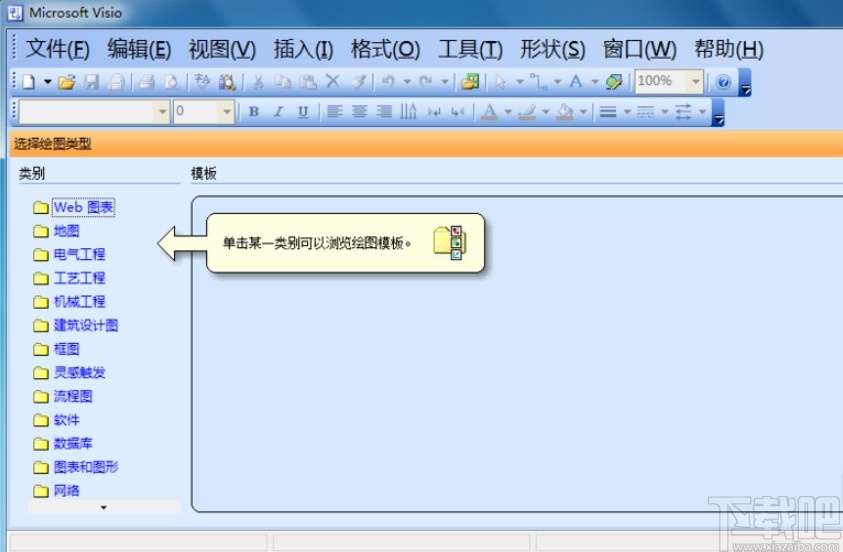Select the 网络 category
The height and width of the screenshot is (552, 843).
pos(67,491)
